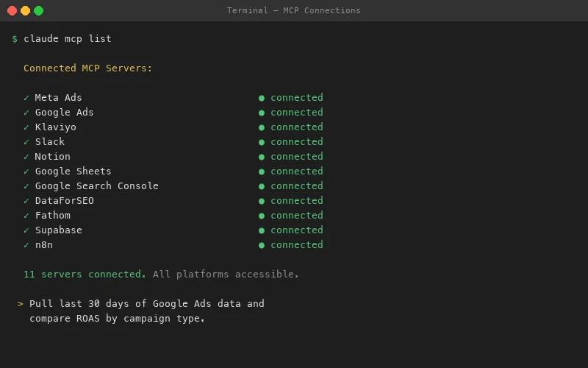Image resolution: width=588 pixels, height=368 pixels.
Task: Click the checkmark next to Slack
Action: pos(26,142)
